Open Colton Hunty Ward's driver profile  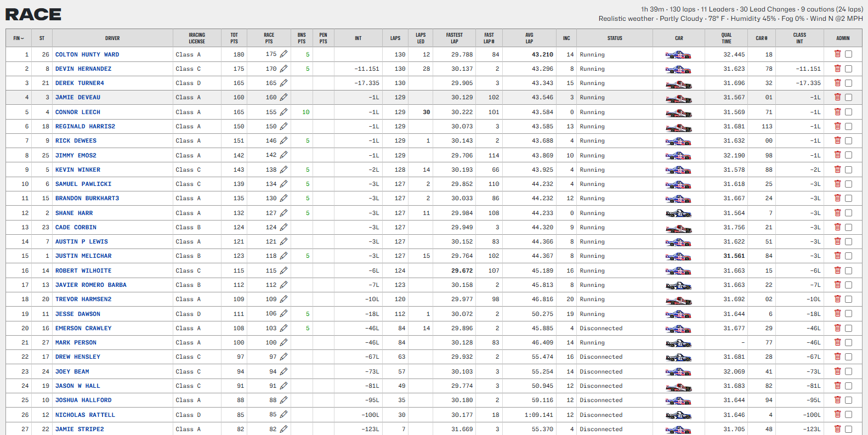click(x=87, y=54)
